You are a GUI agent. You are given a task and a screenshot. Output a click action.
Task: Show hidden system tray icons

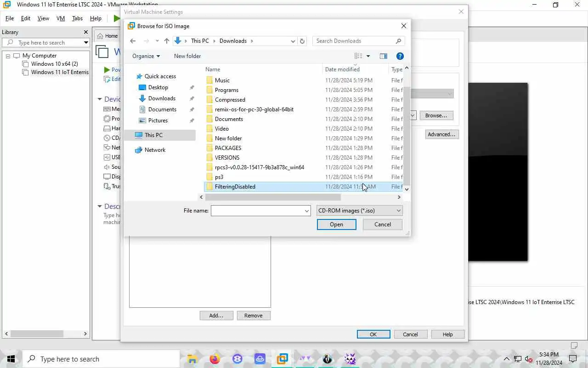[x=507, y=359]
